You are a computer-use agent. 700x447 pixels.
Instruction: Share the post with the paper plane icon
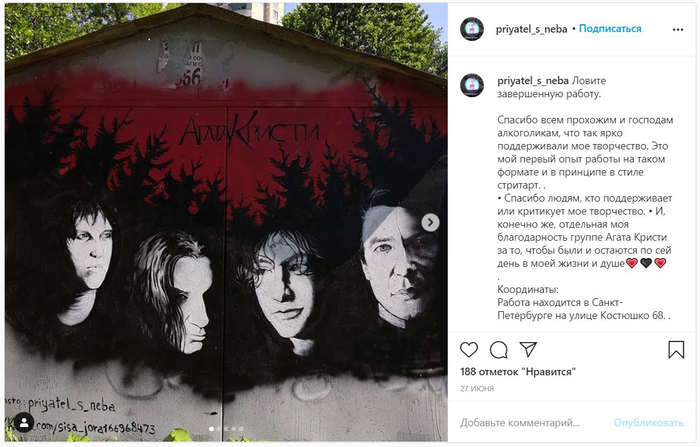click(528, 349)
